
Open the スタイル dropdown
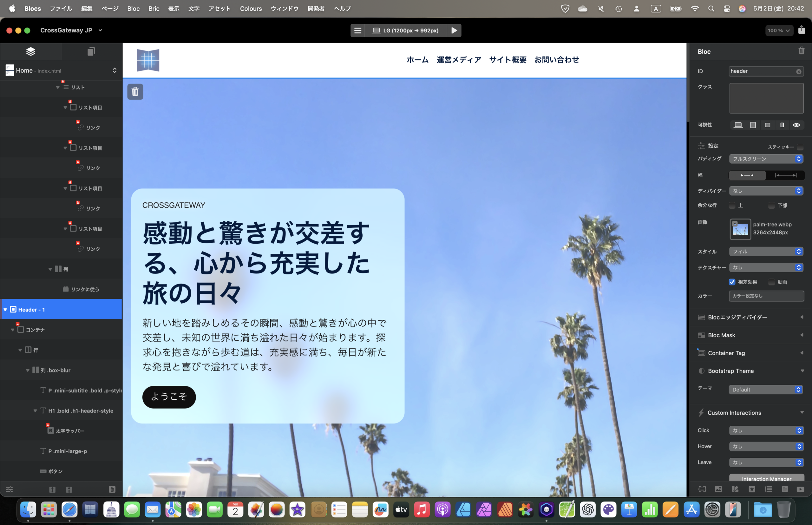pos(766,252)
